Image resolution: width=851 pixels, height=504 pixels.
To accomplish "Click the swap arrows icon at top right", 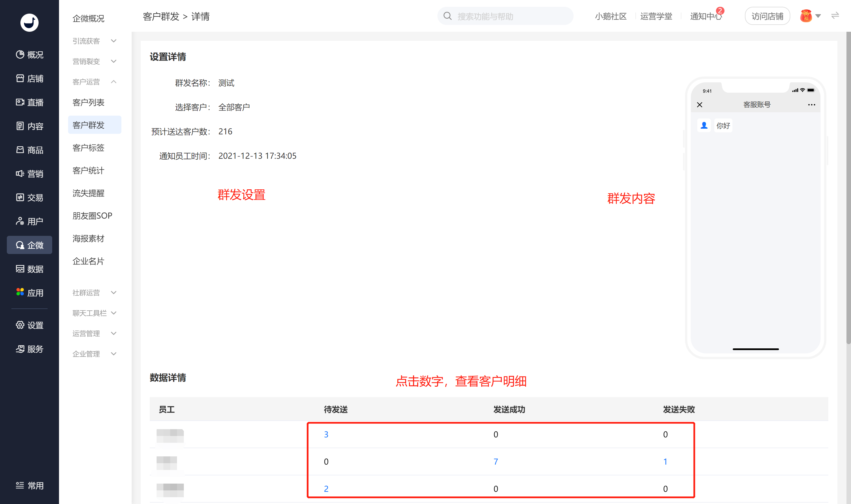I will click(835, 16).
